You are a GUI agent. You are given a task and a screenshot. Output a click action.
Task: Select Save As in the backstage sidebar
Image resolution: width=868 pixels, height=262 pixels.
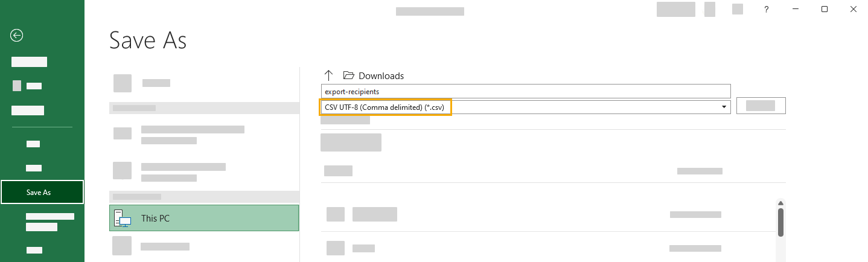click(42, 193)
